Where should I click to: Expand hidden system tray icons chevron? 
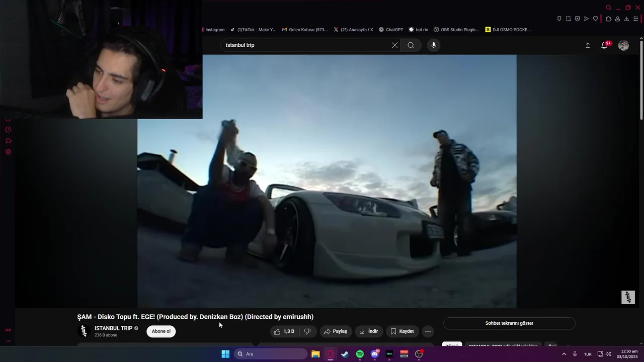[564, 354]
